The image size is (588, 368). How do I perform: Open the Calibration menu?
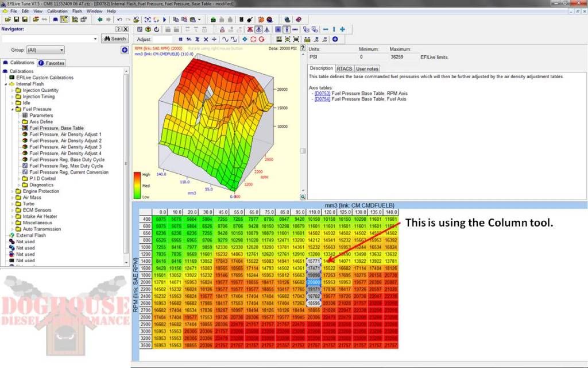pos(57,11)
